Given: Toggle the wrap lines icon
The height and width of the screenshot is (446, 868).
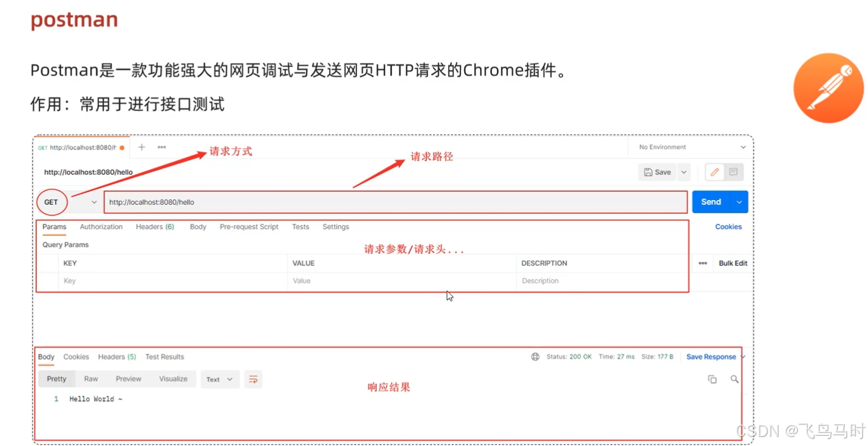Looking at the screenshot, I should pyautogui.click(x=253, y=379).
